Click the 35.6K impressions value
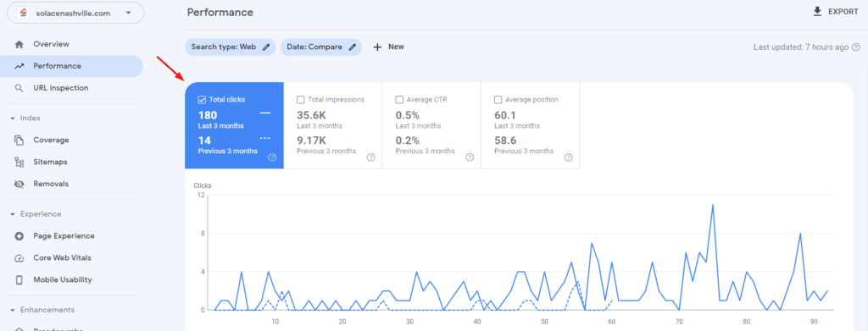 (x=312, y=115)
